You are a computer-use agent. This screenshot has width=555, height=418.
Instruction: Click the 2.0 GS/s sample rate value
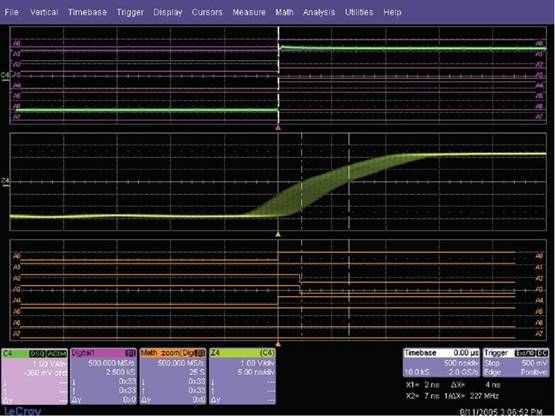click(x=463, y=372)
